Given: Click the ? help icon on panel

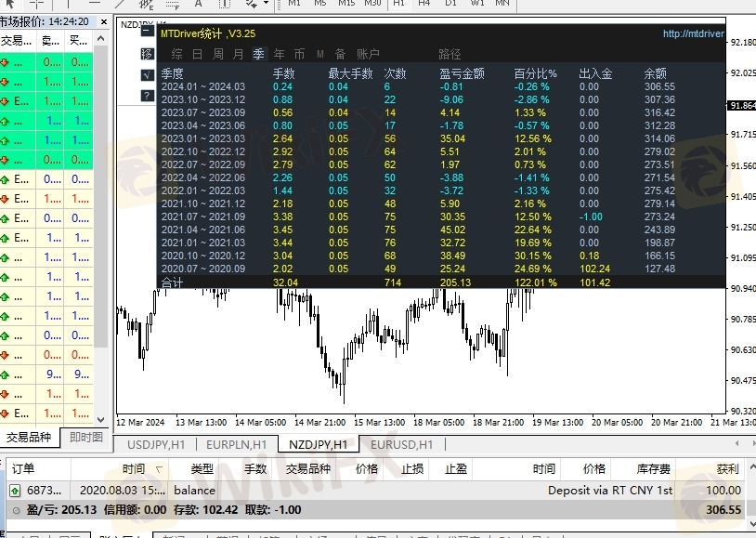Looking at the screenshot, I should point(147,96).
